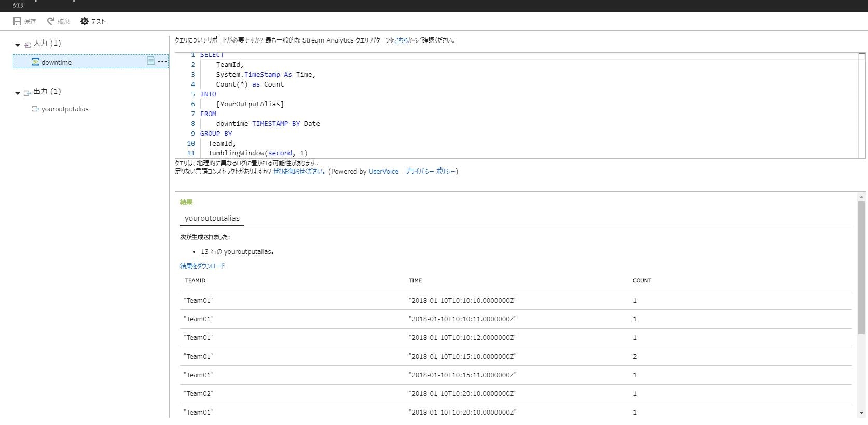Click the 入力 inputs group icon
Image resolution: width=868 pixels, height=425 pixels.
pos(27,45)
